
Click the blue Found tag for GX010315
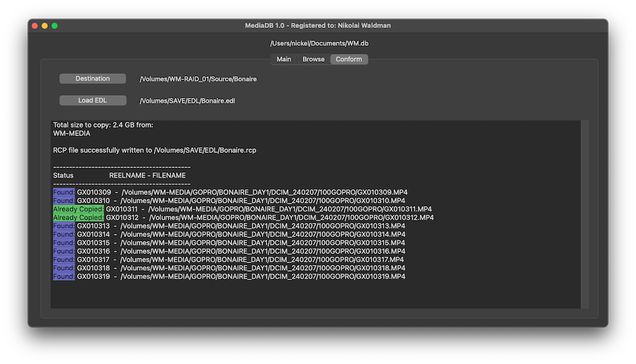point(64,243)
